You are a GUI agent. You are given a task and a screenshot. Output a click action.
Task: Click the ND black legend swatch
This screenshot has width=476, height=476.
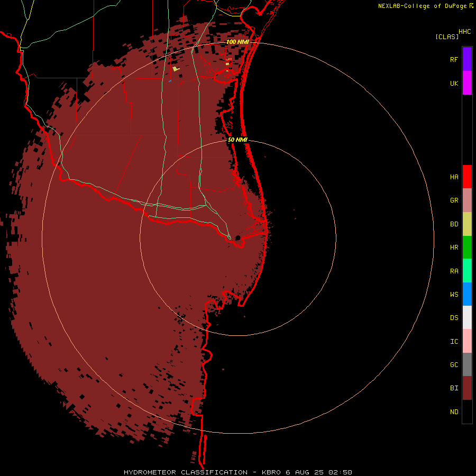pos(467,411)
